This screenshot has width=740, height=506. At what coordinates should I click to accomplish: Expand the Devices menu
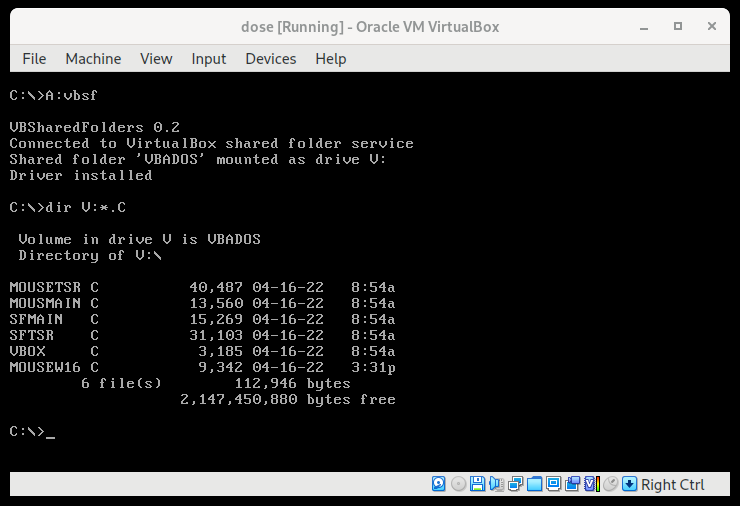coord(271,59)
